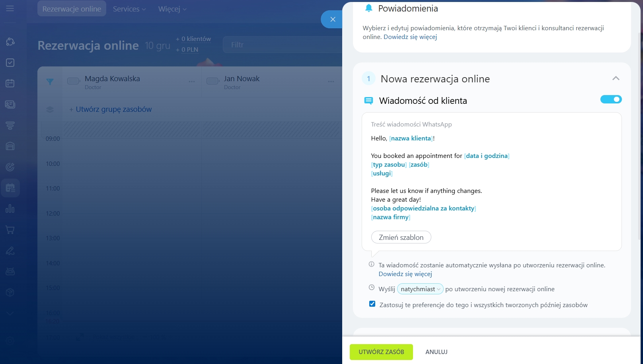Uncheck the Zastosuj te preferencje checkbox
The width and height of the screenshot is (643, 364).
[372, 304]
